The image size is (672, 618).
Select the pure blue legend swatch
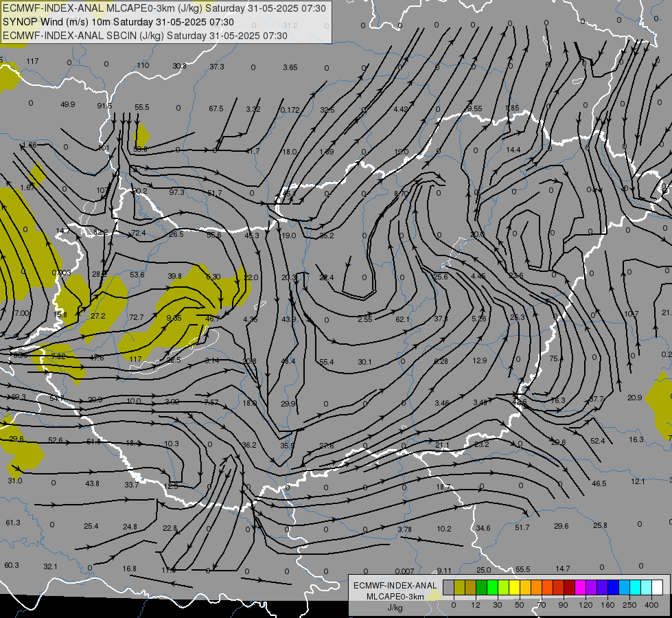(x=613, y=587)
